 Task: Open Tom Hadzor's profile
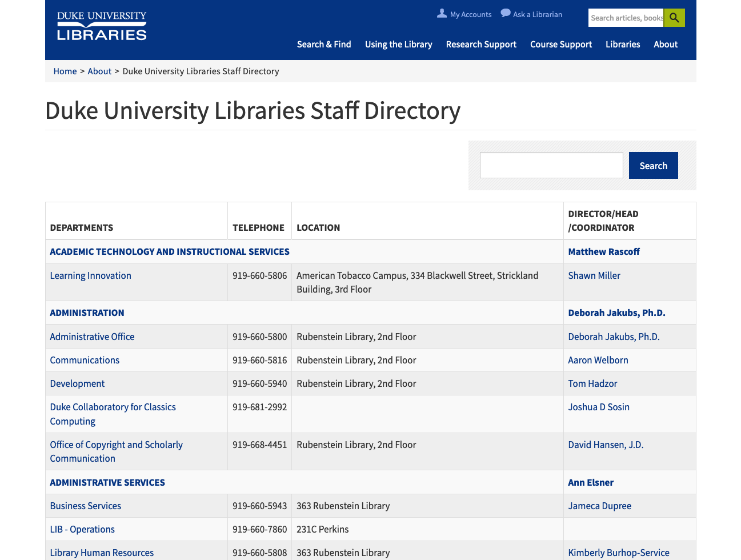[x=592, y=383]
